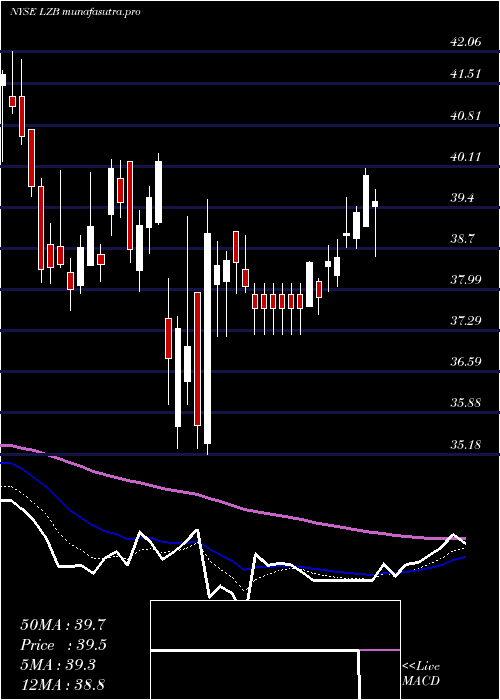This screenshot has height=700, width=500.
Task: Click the 5MA : 39.3 readout
Action: click(58, 665)
